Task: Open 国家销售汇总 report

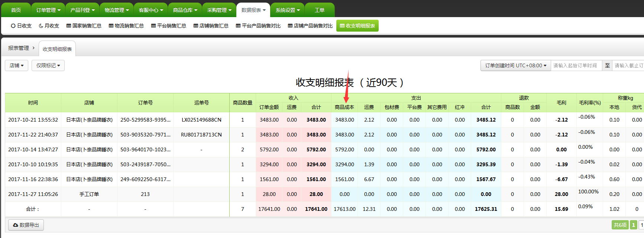Action: point(84,26)
